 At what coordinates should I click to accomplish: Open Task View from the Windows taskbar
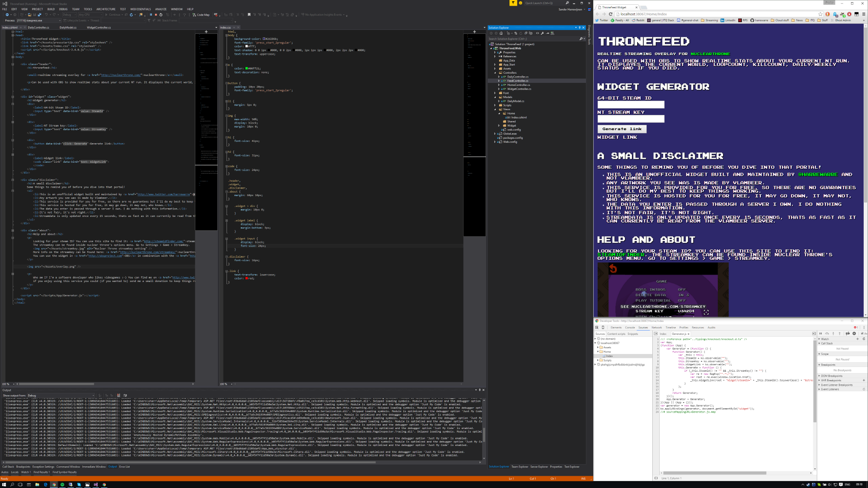coord(20,485)
